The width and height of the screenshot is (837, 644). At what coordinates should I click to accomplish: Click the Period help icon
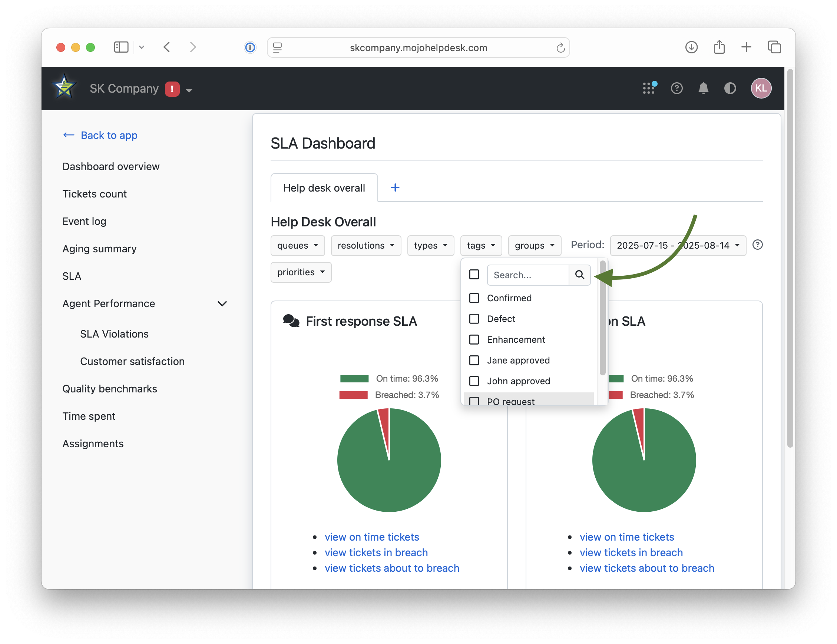[757, 245]
